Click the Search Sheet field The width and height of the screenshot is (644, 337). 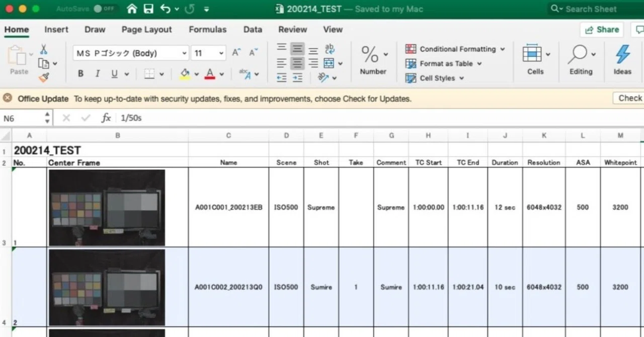pyautogui.click(x=596, y=9)
